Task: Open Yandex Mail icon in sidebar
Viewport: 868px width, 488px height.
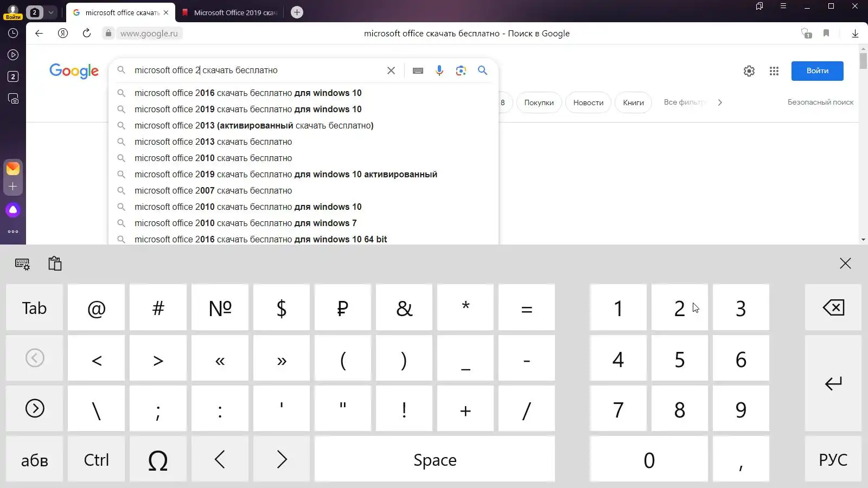Action: (13, 169)
